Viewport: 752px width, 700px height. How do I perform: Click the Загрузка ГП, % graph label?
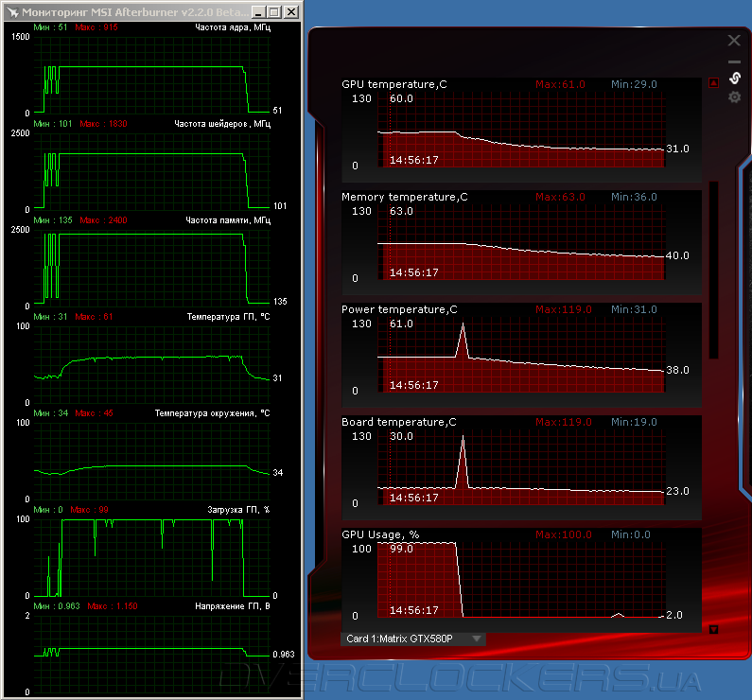pyautogui.click(x=238, y=510)
